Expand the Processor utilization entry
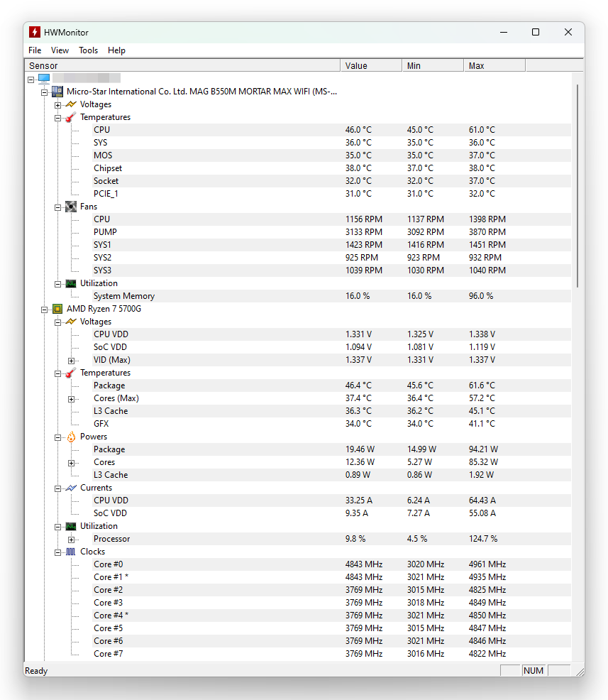Image resolution: width=608 pixels, height=700 pixels. coord(72,540)
